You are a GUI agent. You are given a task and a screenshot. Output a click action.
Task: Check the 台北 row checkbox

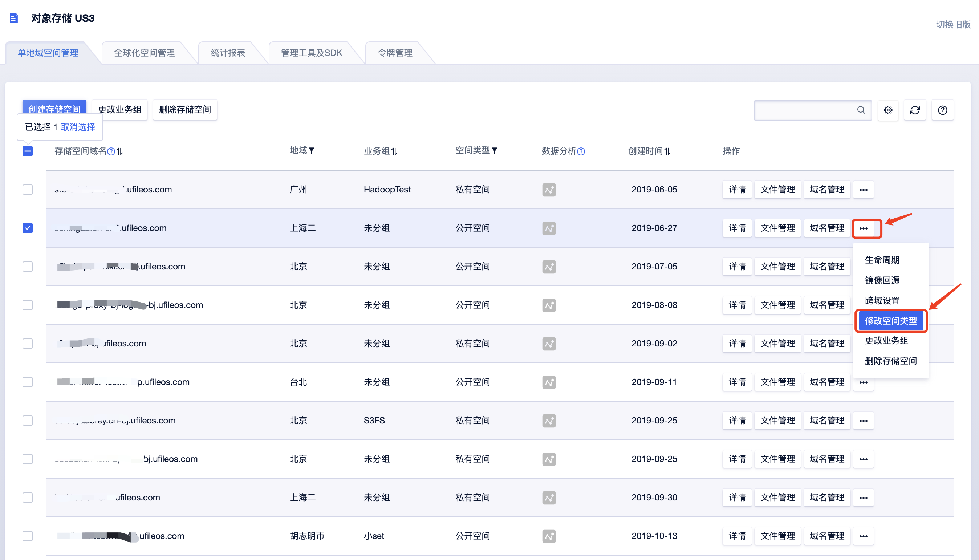28,382
